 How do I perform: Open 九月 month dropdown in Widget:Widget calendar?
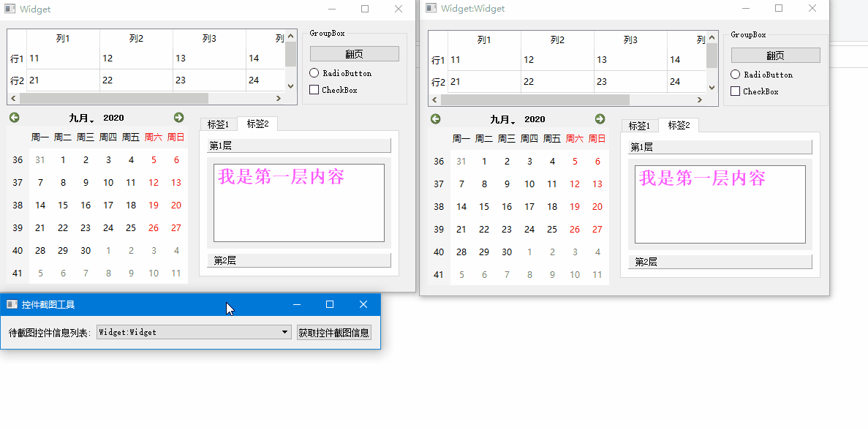coord(502,119)
